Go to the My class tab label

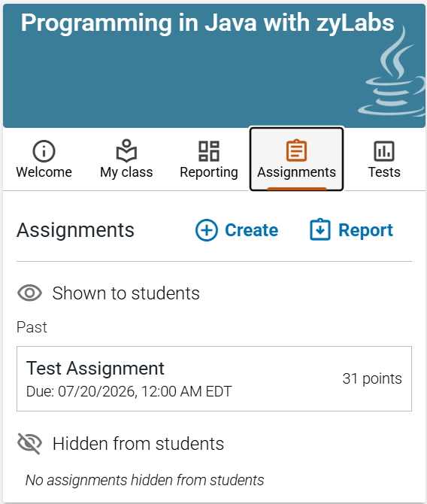(x=126, y=172)
